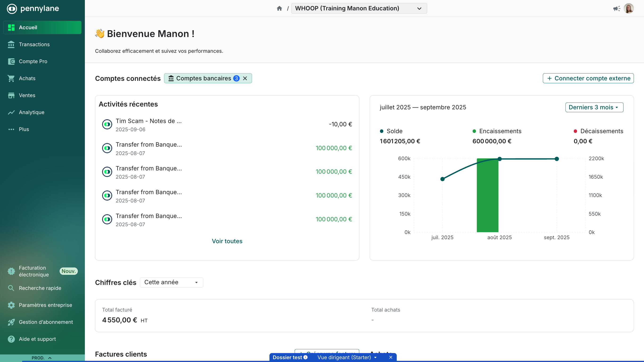The width and height of the screenshot is (644, 362).
Task: Click the Voir toutes link
Action: tap(227, 241)
